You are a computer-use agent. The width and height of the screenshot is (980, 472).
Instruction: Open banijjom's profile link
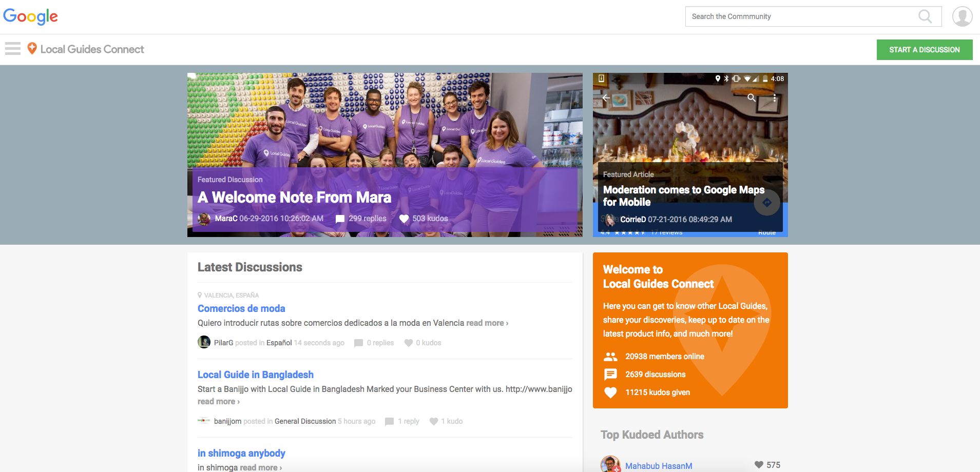[227, 421]
